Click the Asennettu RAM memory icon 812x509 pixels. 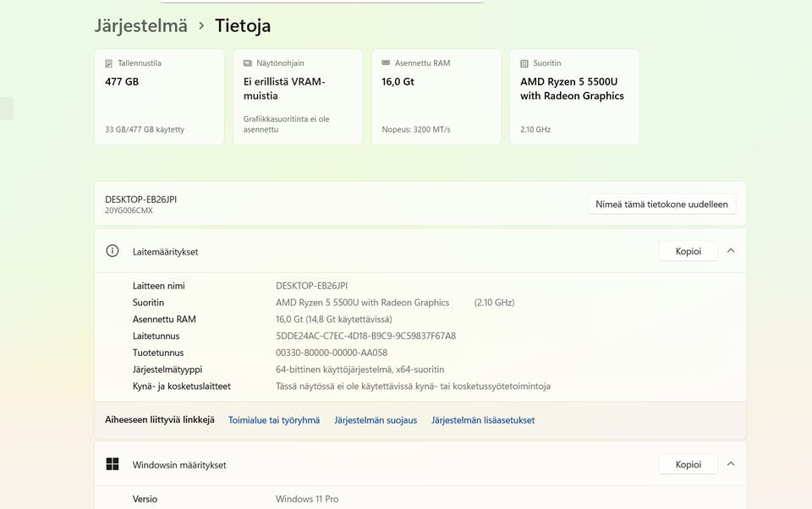click(x=386, y=63)
